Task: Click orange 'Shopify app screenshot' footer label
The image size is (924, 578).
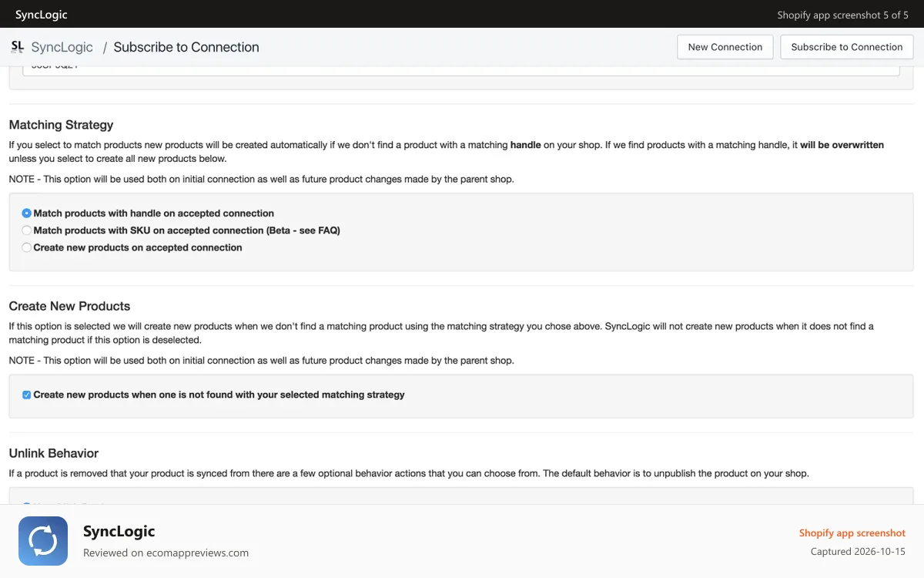Action: 852,533
